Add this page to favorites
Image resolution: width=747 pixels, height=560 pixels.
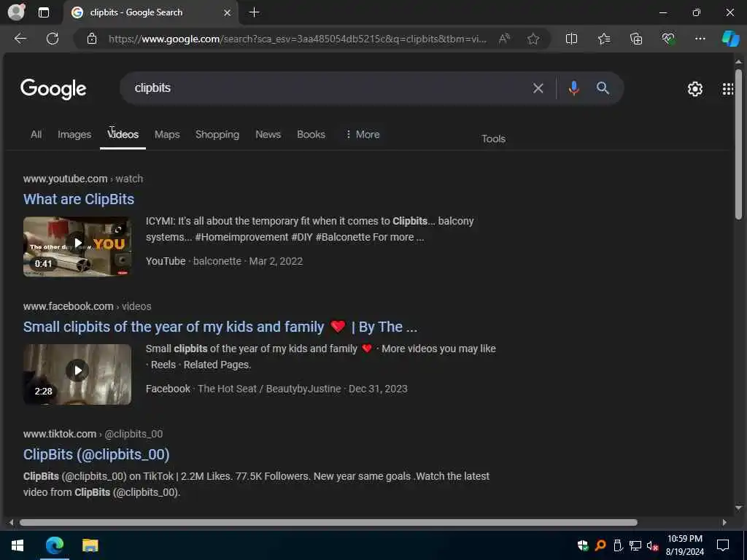click(533, 39)
